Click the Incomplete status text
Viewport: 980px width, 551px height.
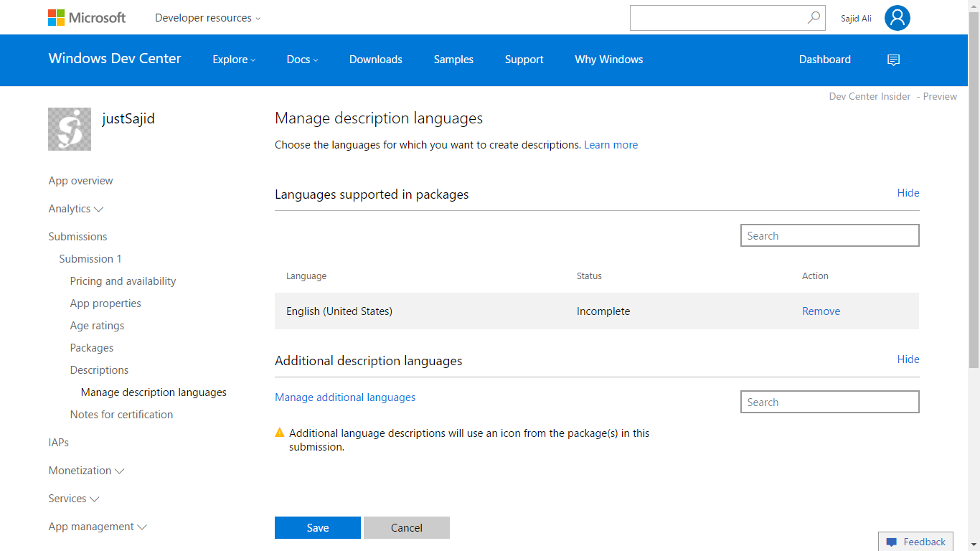point(603,311)
